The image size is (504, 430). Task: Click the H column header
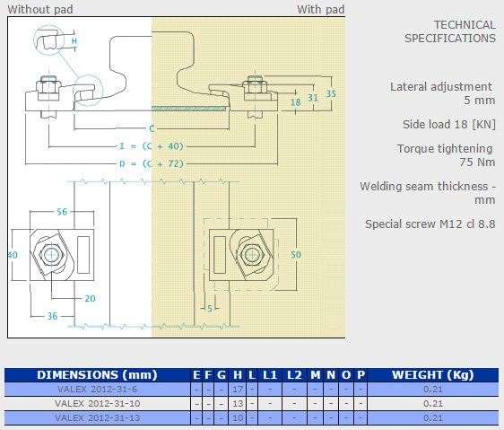(x=238, y=375)
